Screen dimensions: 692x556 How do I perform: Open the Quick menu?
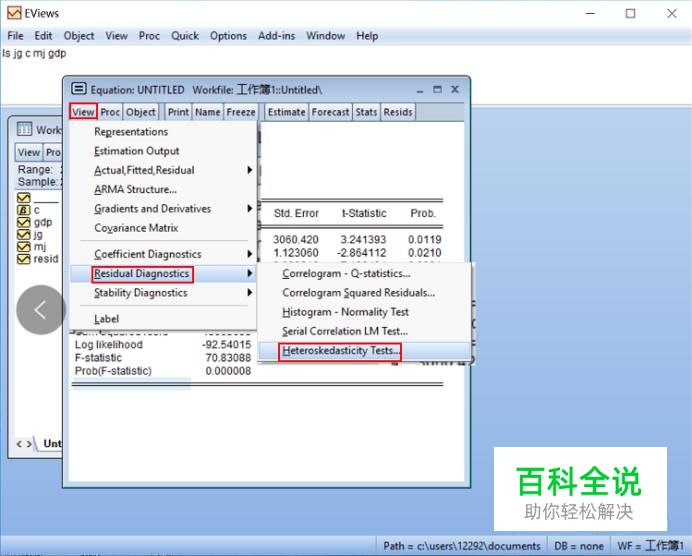click(185, 36)
